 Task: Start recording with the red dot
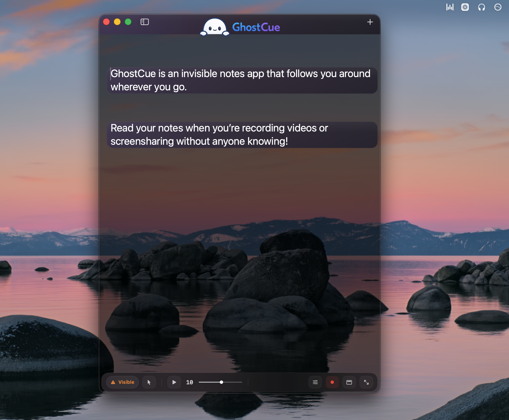332,382
